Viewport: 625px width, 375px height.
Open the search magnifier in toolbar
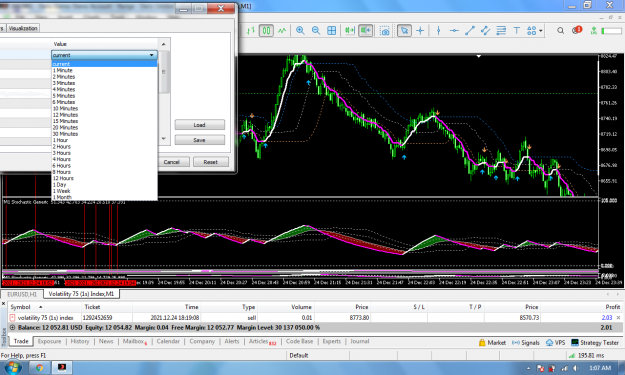click(560, 31)
